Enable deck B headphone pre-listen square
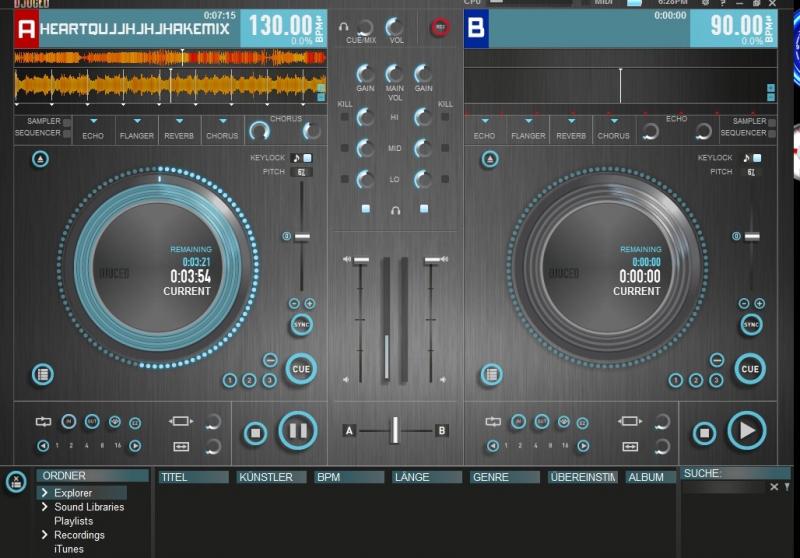 pos(424,209)
